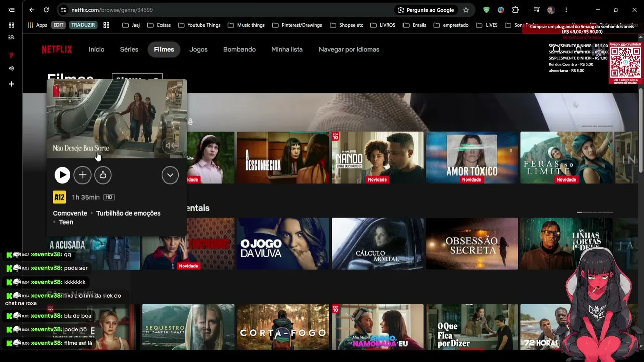Open the LIVROS bookmarks folder
This screenshot has height=362, width=644.
click(382, 25)
